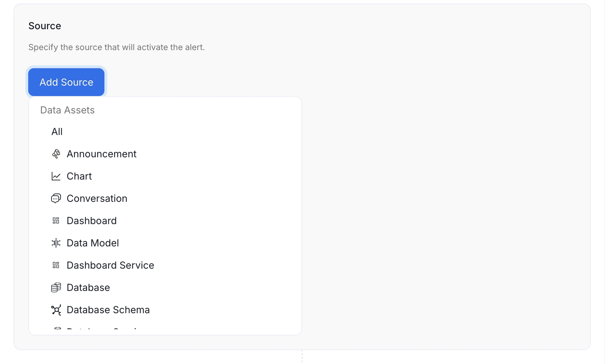Click the Data Assets group header
The width and height of the screenshot is (605, 364).
pyautogui.click(x=67, y=110)
